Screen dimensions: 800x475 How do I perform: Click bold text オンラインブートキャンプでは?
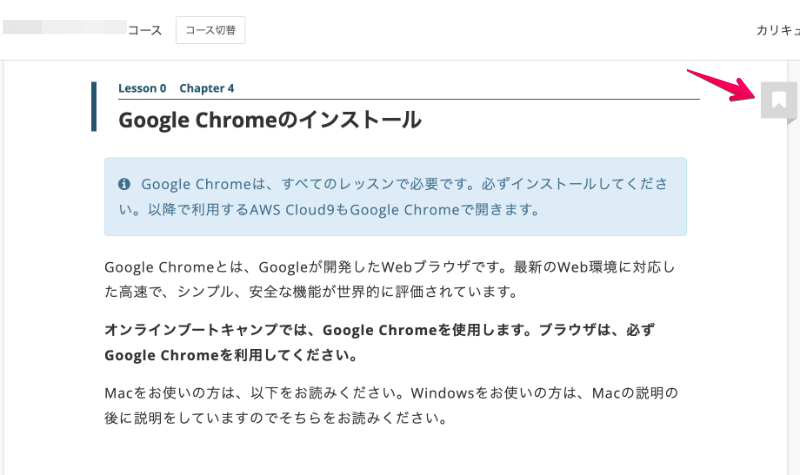point(212,329)
